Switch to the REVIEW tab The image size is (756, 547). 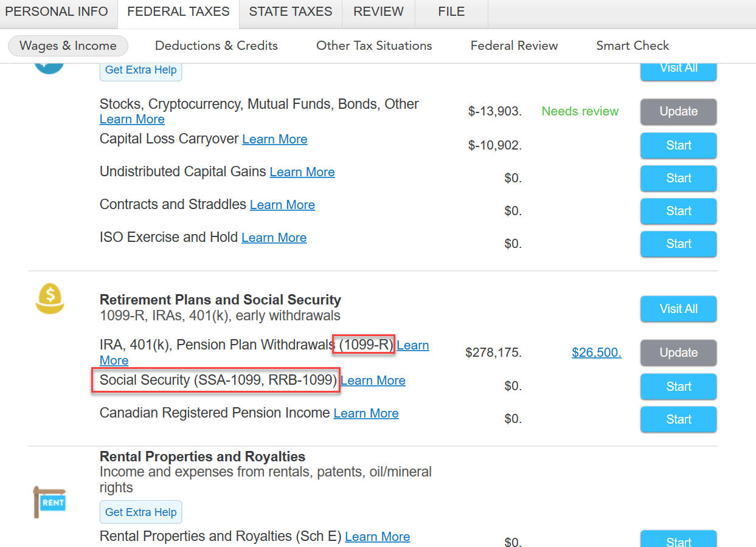[x=378, y=12]
